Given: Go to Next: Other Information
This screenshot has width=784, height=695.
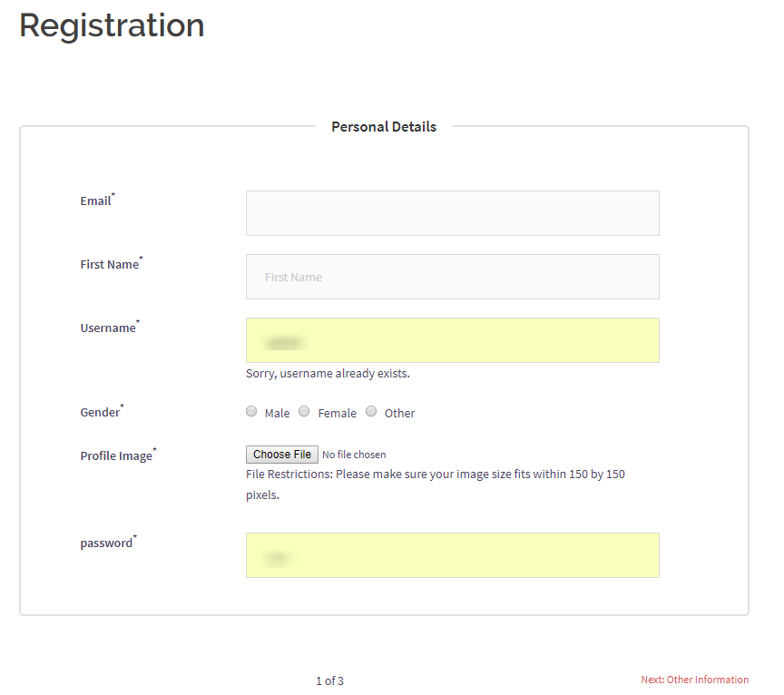Looking at the screenshot, I should coord(694,680).
